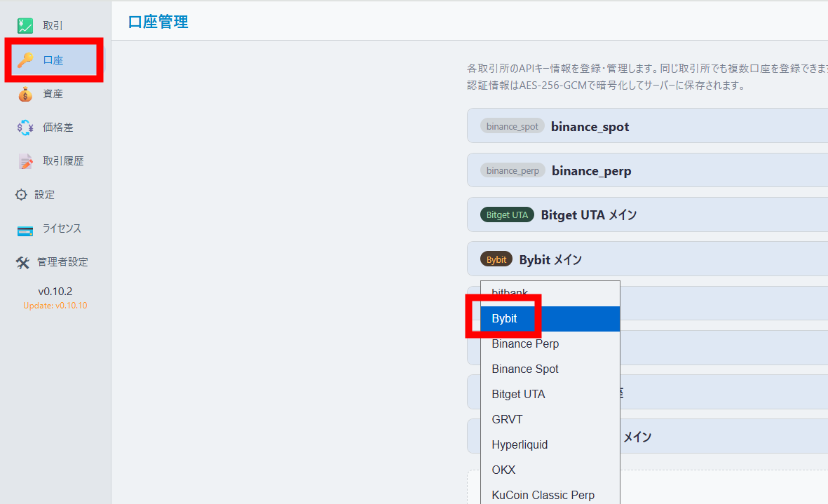
Task: Click the key icon beside 口座
Action: (x=26, y=60)
